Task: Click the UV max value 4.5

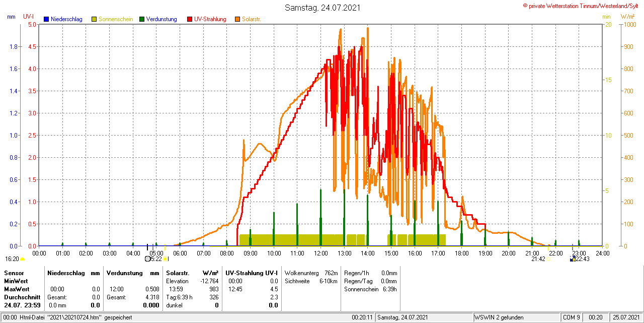Action: (274, 289)
